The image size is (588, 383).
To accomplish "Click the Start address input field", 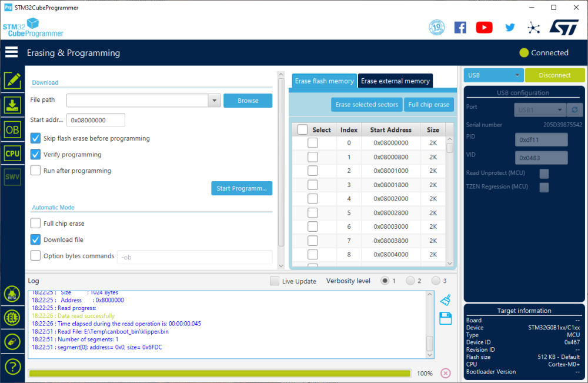I will [96, 120].
